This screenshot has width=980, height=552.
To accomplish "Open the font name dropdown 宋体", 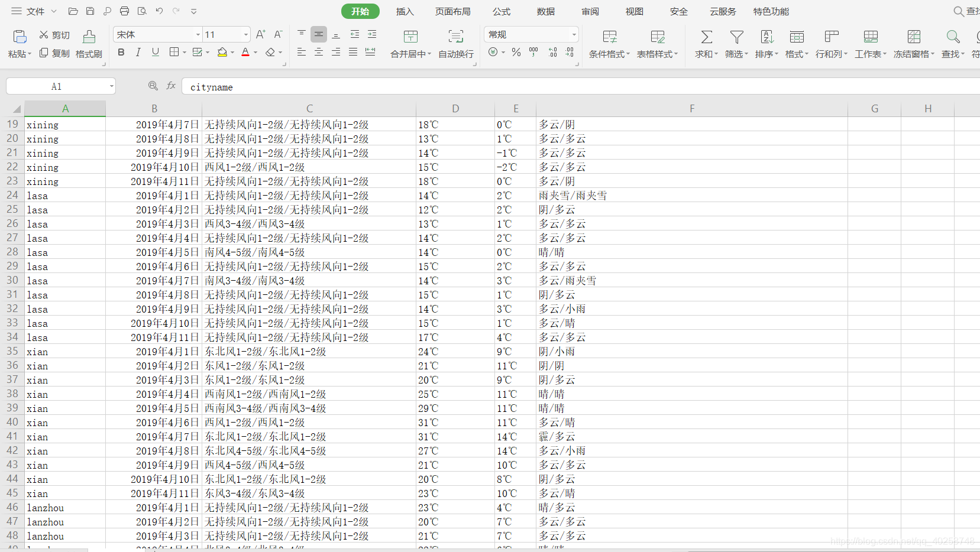I will 198,35.
